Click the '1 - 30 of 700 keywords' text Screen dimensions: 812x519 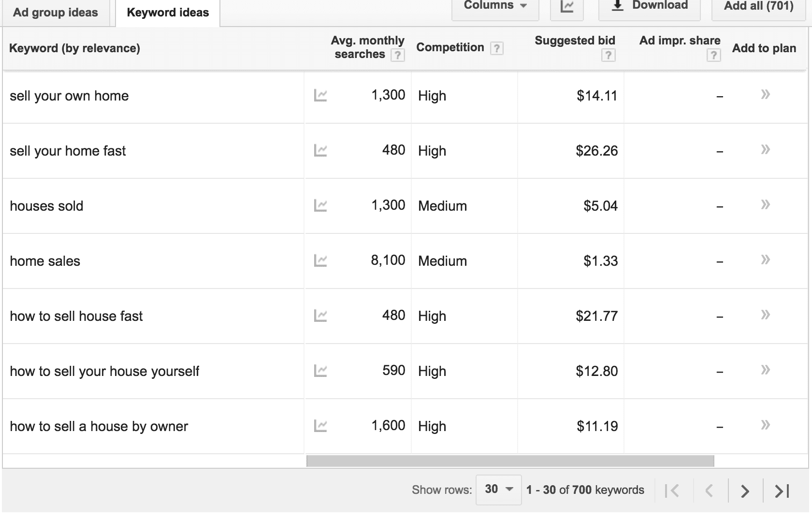coord(585,490)
